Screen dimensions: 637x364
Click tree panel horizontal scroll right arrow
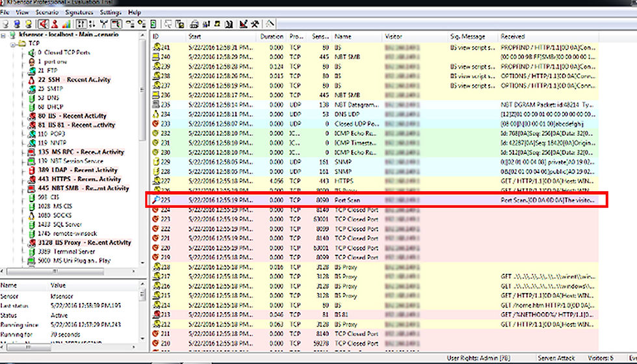[134, 271]
